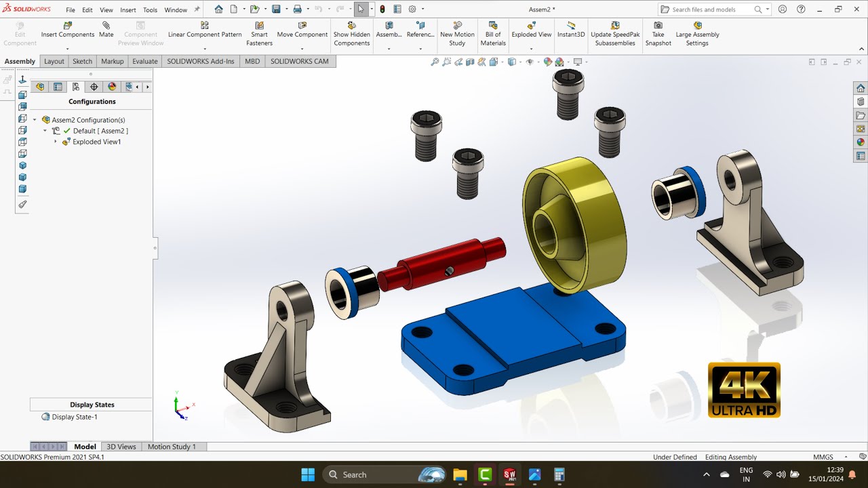
Task: Pin the SOLIDWORKS menu bar
Action: [x=197, y=9]
